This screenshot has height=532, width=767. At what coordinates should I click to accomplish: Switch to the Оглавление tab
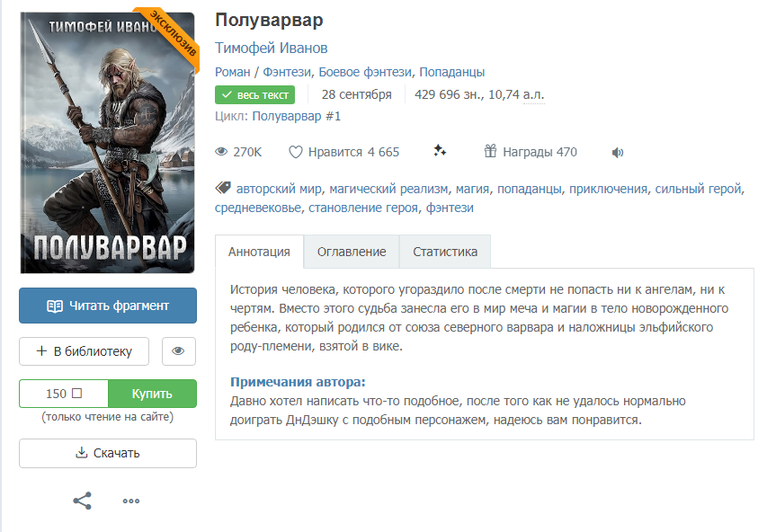[352, 252]
